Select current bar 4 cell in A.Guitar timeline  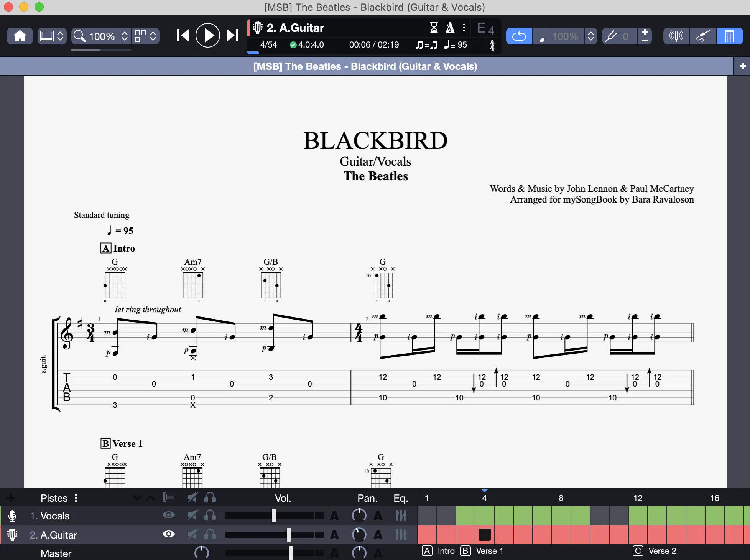pos(485,535)
